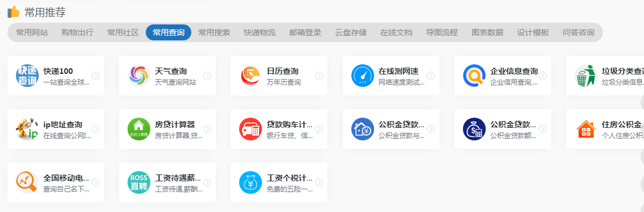Image resolution: width=644 pixels, height=212 pixels.
Task: Open the 快递100 title link
Action: click(x=58, y=71)
